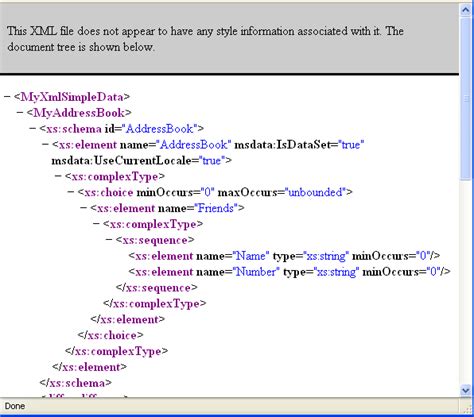
Task: Click the xs:element Number line
Action: (289, 272)
